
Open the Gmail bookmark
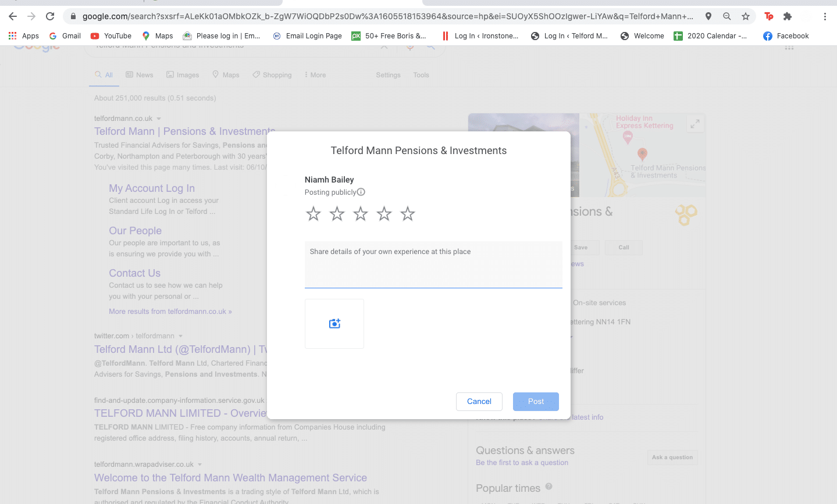65,36
